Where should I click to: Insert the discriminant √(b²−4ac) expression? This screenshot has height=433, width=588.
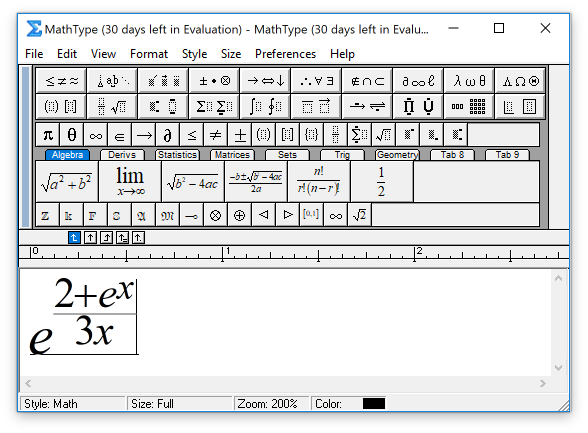coord(193,182)
